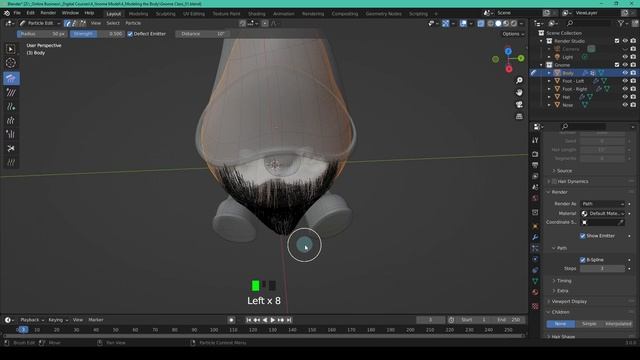Open the Modifiers wrench properties tab

pyautogui.click(x=535, y=237)
